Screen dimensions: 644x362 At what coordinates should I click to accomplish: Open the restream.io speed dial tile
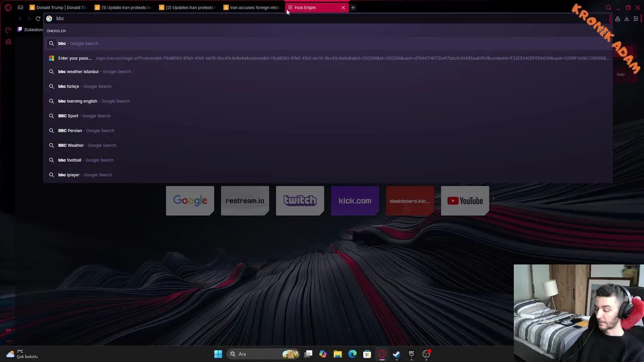point(245,201)
